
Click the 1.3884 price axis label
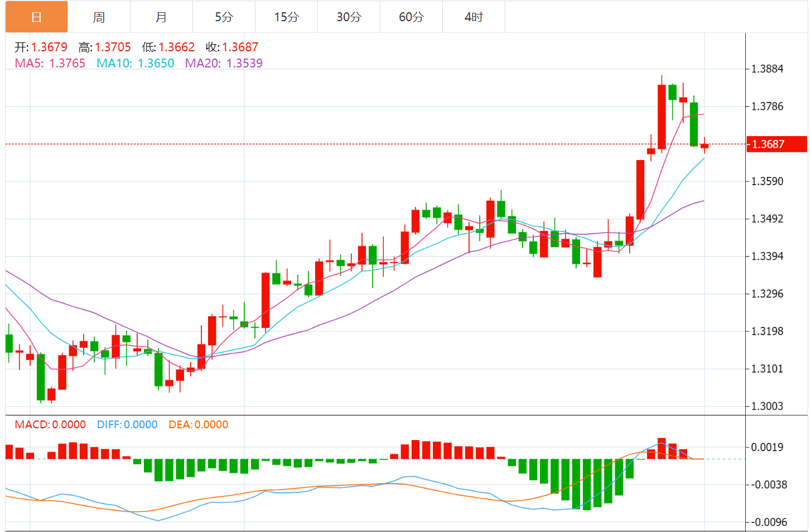coord(767,69)
